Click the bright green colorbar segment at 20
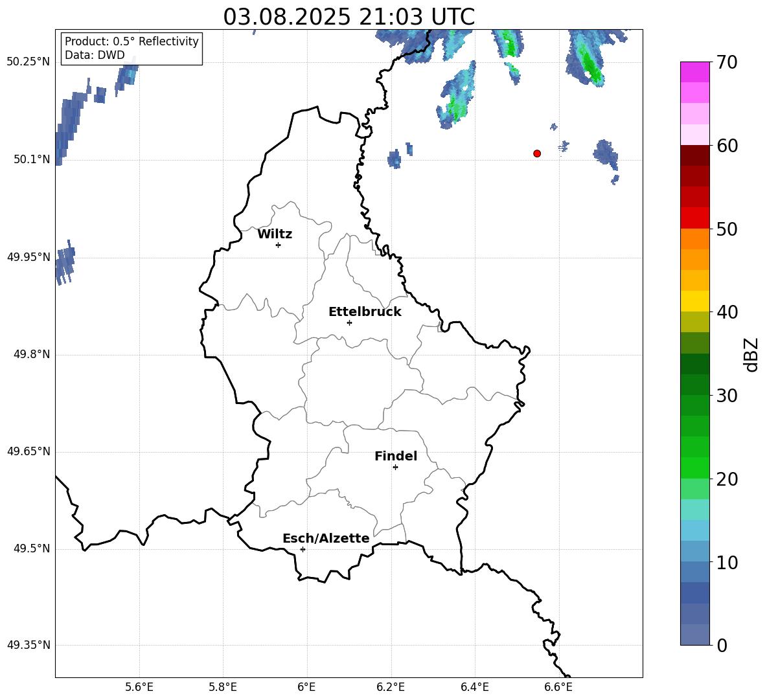Screen dimensions: 767x700 click(x=694, y=468)
